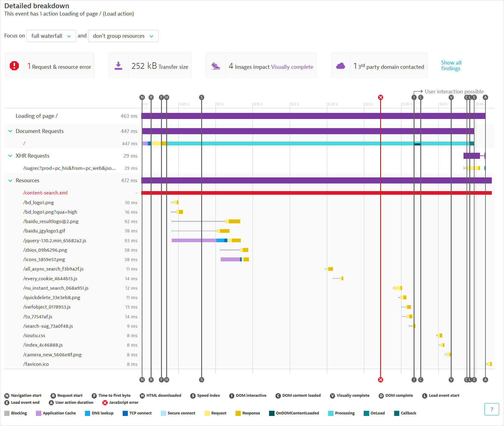This screenshot has width=504, height=426.
Task: Click the jquery resource waterfall bar
Action: [206, 240]
